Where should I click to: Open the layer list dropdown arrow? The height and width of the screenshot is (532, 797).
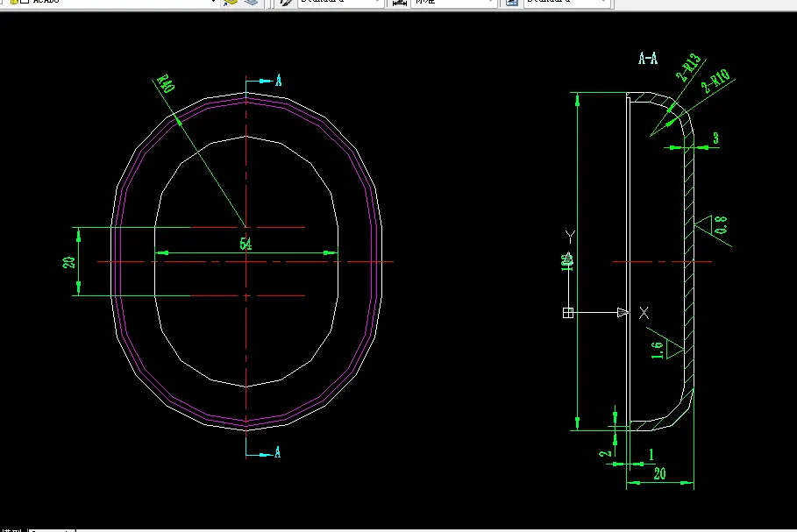(213, 2)
